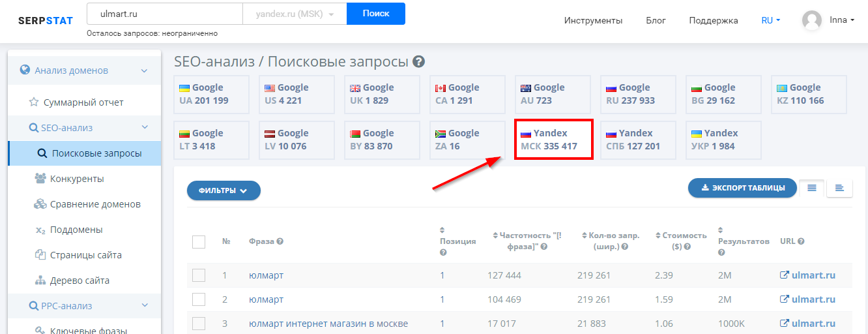Switch to the compact table view icon

pos(839,188)
